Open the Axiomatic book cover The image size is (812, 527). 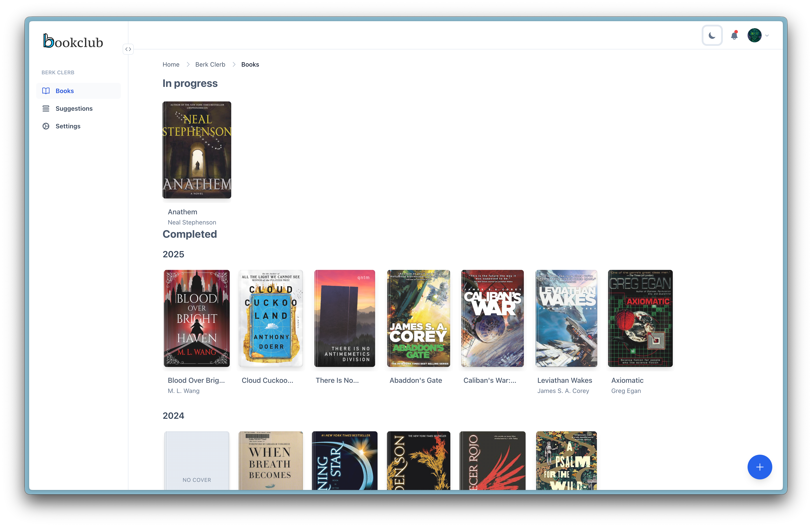click(x=640, y=318)
